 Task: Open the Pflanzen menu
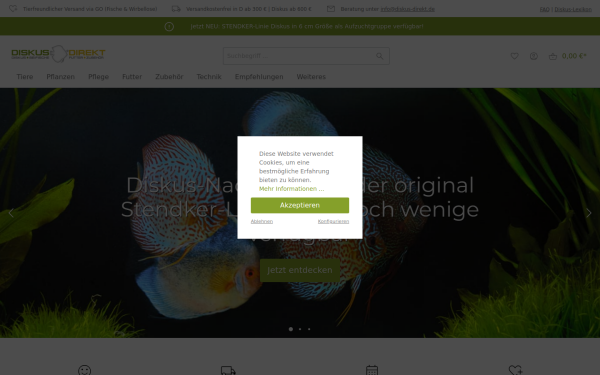tap(60, 77)
